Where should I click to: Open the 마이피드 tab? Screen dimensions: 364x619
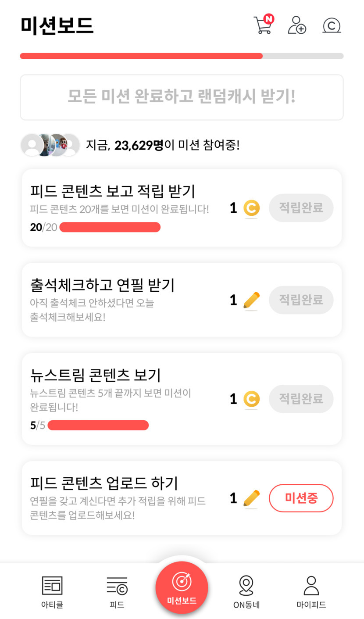tap(311, 592)
